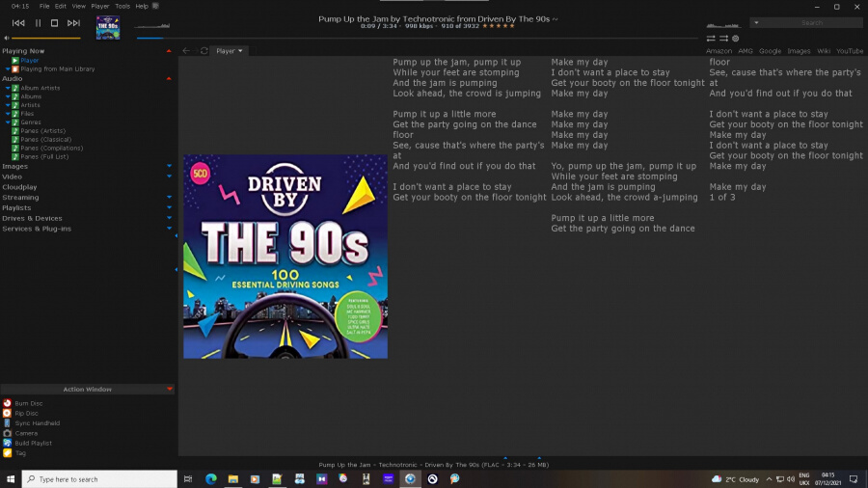Open the View menu
Viewport: 868px width, 488px height.
pyautogui.click(x=79, y=6)
